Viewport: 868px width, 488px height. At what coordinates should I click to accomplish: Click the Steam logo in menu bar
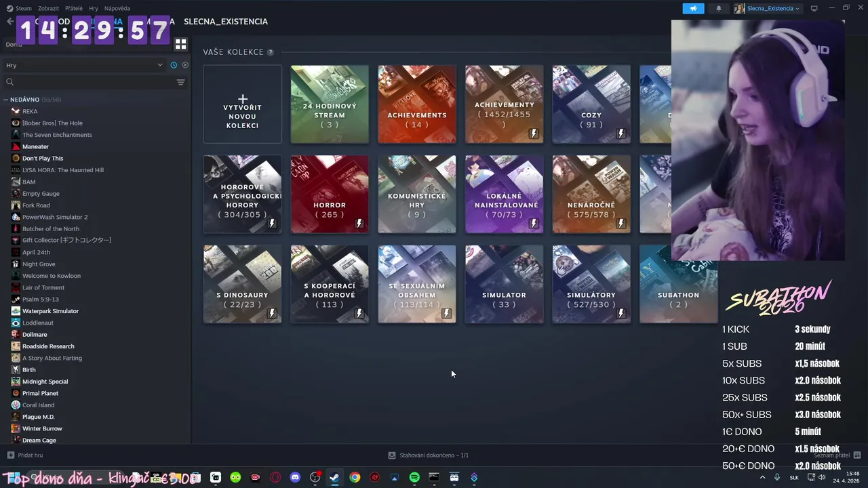point(9,8)
